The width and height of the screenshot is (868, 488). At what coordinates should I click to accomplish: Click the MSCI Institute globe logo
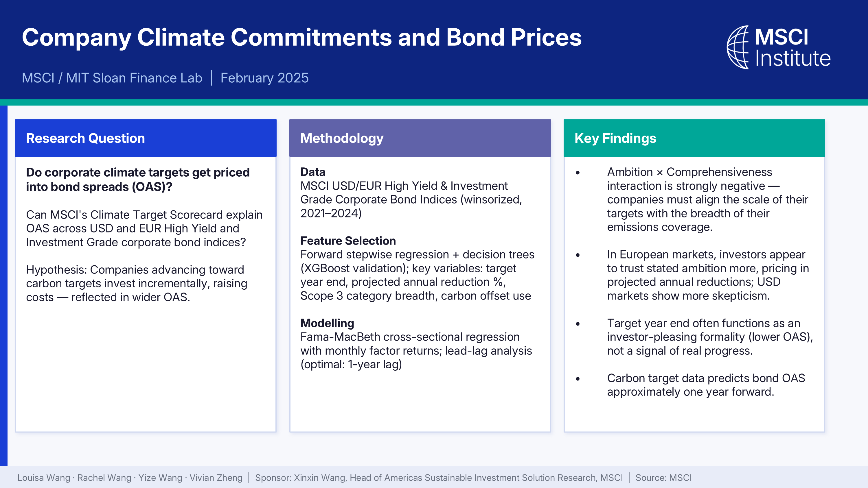point(737,47)
